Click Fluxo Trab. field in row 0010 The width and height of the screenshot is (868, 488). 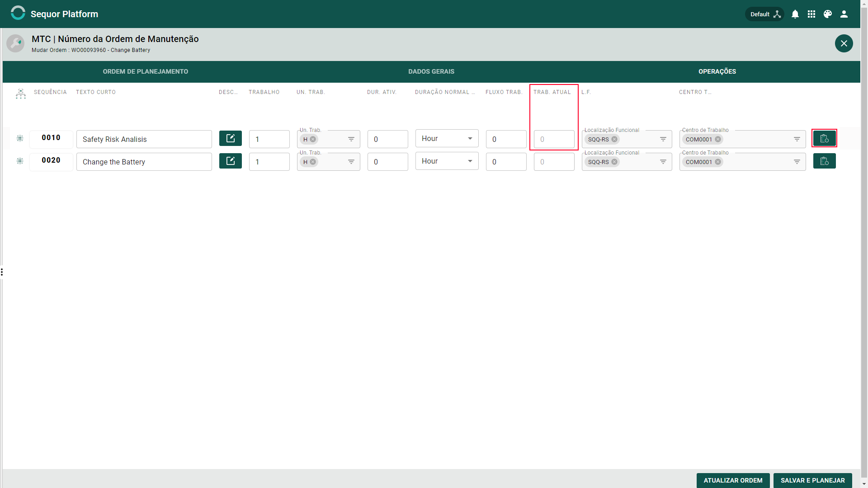pos(506,139)
